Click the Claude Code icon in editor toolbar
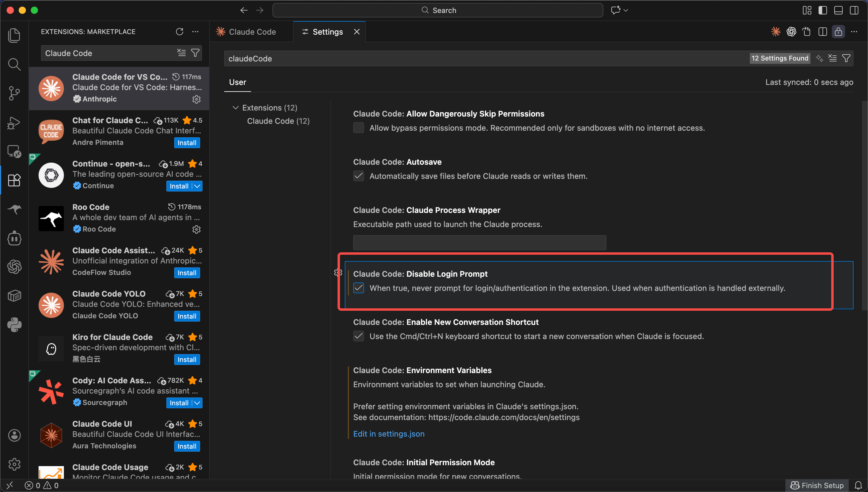Image resolution: width=868 pixels, height=492 pixels. click(x=776, y=31)
